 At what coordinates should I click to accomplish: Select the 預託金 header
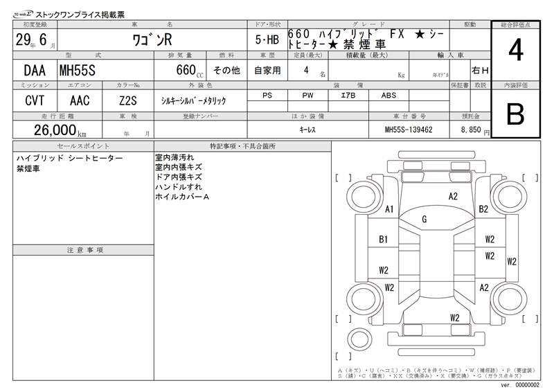point(470,116)
